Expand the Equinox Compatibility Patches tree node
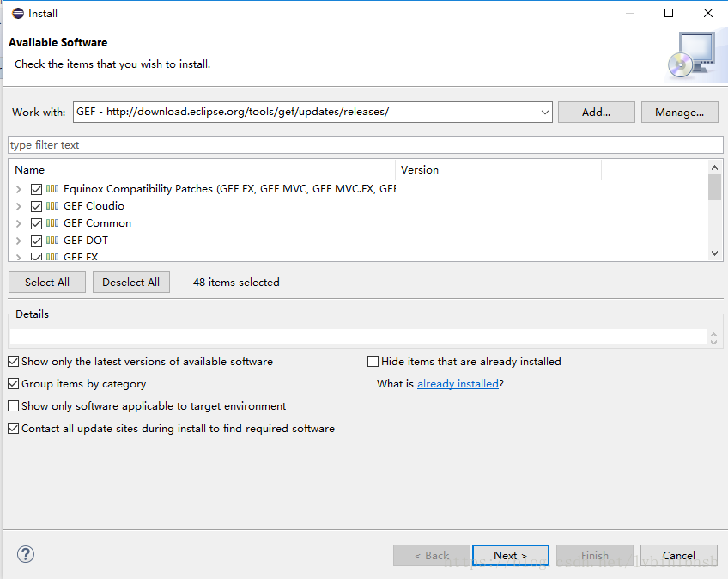Screen dimensions: 728x579 pyautogui.click(x=19, y=189)
